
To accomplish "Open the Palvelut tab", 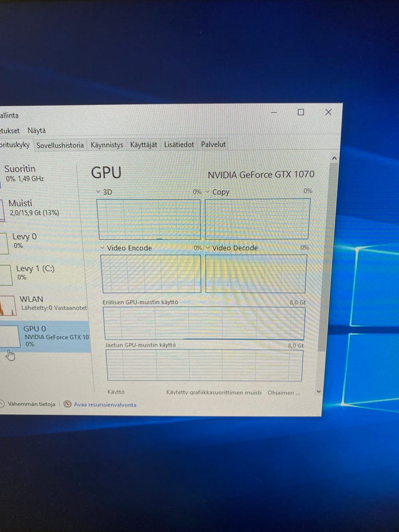I will pos(213,144).
